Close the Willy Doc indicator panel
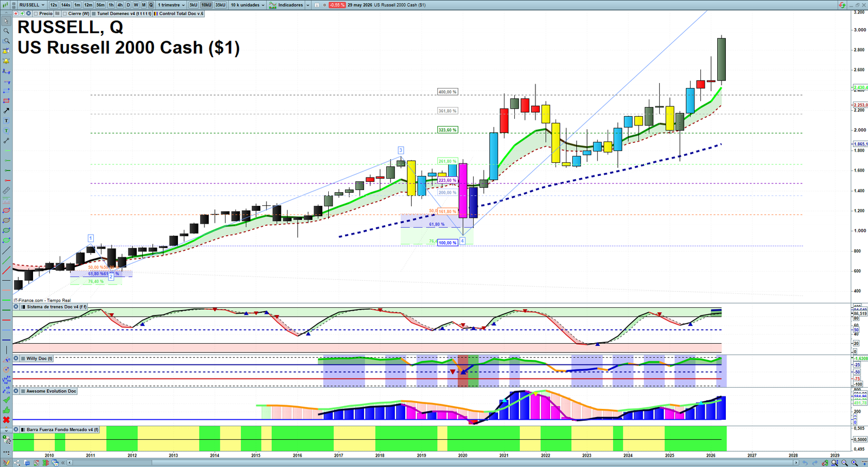The width and height of the screenshot is (868, 467). (16, 358)
